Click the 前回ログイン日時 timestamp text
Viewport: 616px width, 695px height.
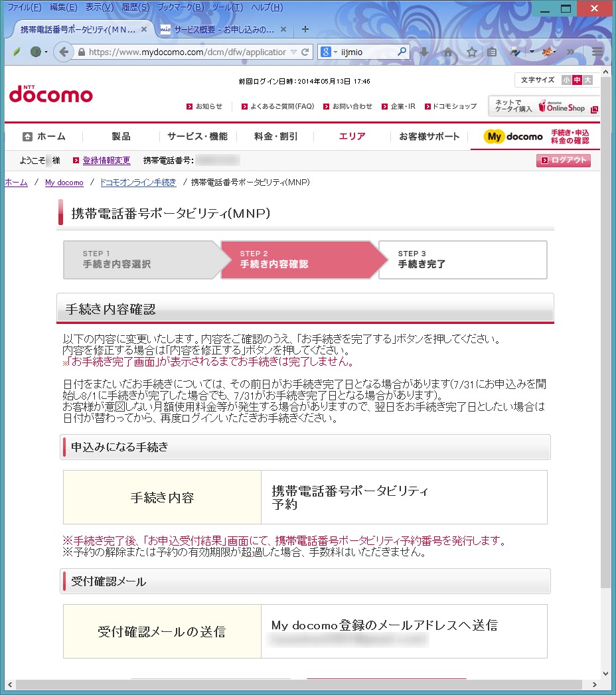click(304, 81)
